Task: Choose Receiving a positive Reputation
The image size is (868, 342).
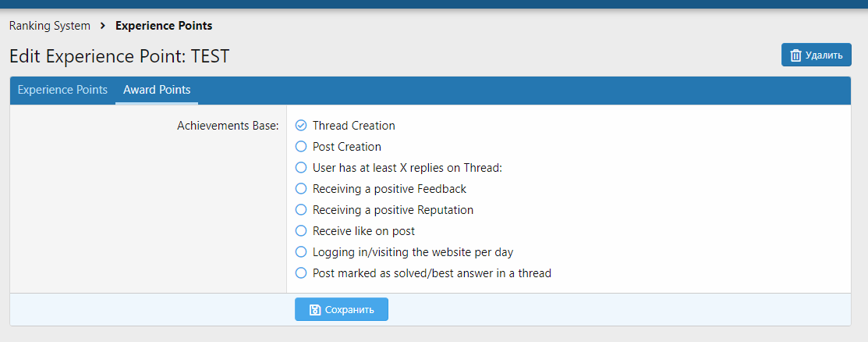Action: coord(301,210)
